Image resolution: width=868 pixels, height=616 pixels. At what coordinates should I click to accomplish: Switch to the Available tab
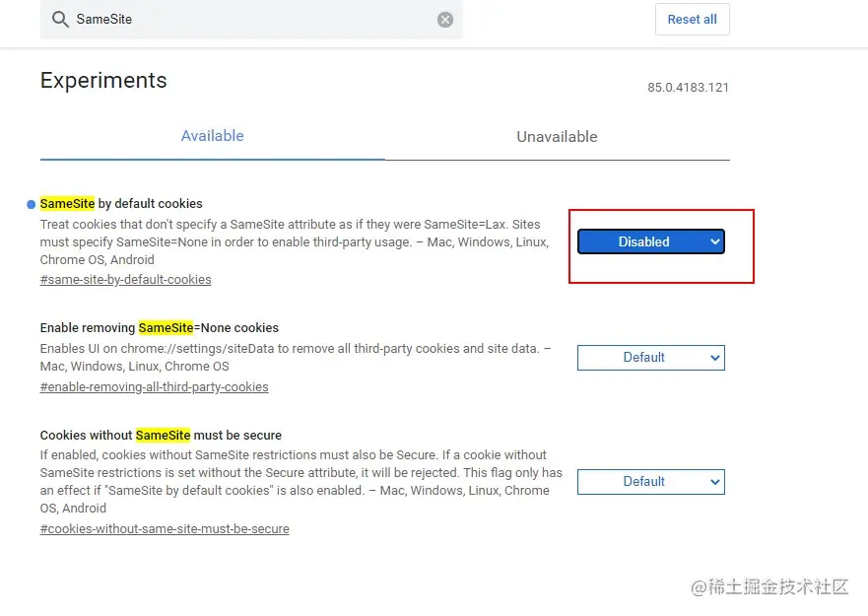(x=212, y=136)
